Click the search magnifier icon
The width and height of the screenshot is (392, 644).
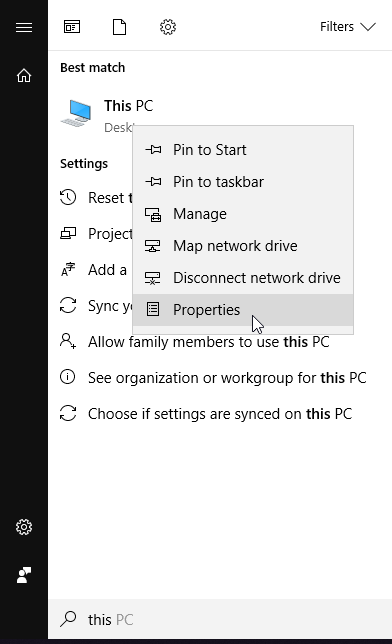click(68, 619)
